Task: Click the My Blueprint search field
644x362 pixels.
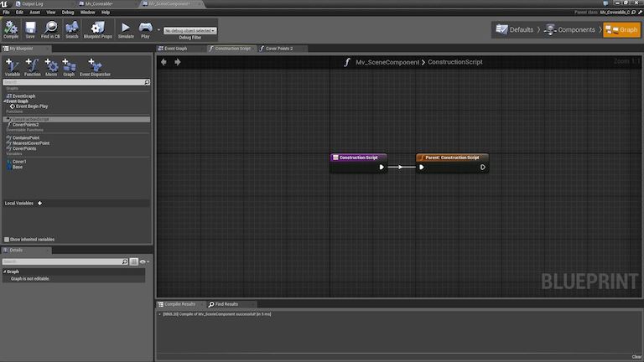Action: tap(74, 82)
